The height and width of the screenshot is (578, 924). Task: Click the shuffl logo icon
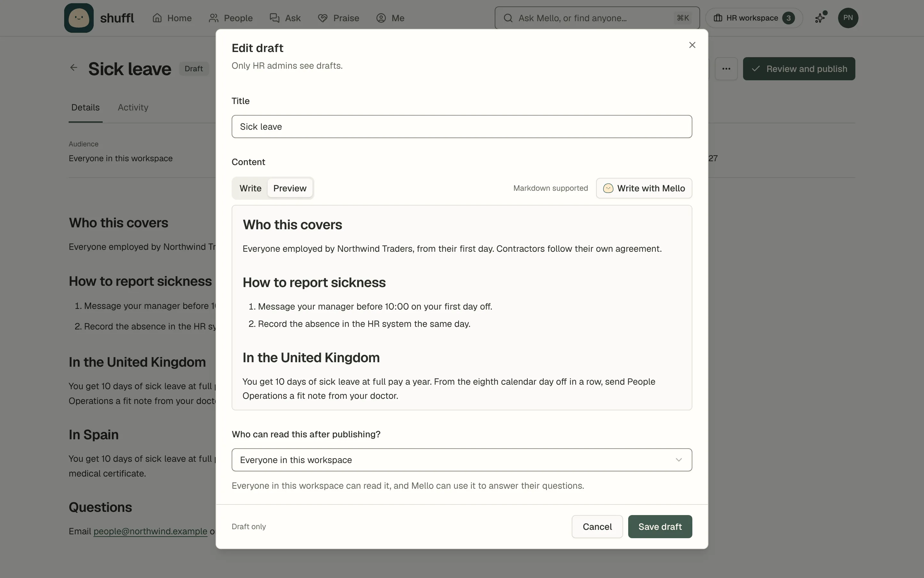(x=79, y=18)
